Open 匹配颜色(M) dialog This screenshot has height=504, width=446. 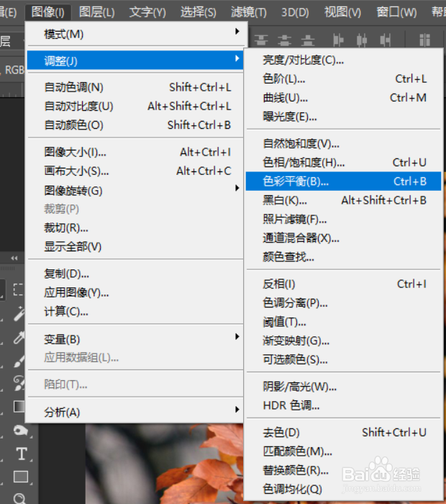point(344,451)
